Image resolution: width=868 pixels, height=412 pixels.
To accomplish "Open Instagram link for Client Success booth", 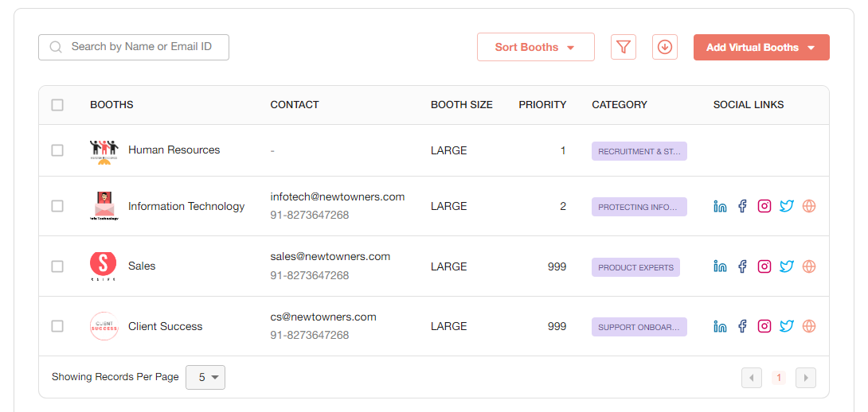I will pyautogui.click(x=764, y=326).
